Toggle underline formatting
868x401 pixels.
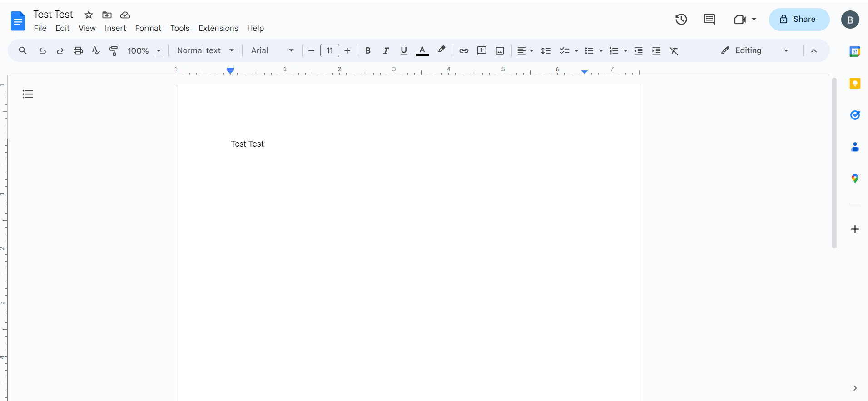click(x=403, y=50)
